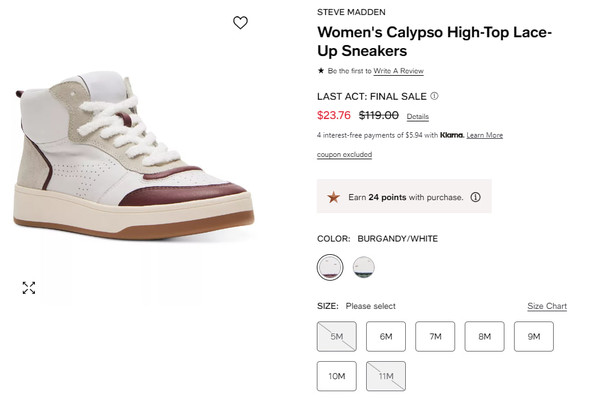Open points info icon beside Earn 24 points

[x=475, y=197]
